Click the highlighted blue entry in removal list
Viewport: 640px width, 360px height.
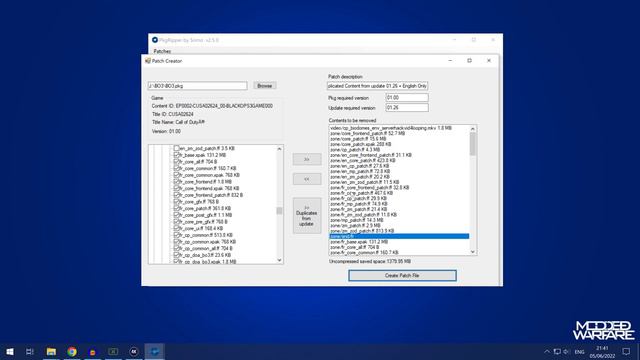coord(399,236)
